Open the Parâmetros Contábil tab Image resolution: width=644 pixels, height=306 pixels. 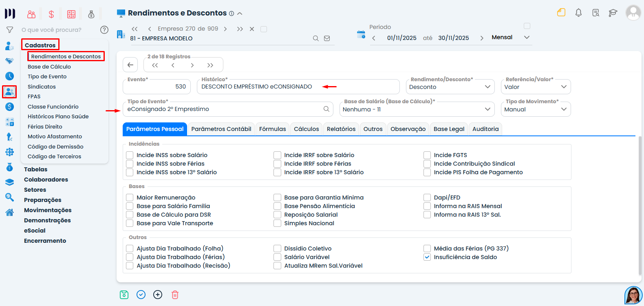(x=221, y=129)
